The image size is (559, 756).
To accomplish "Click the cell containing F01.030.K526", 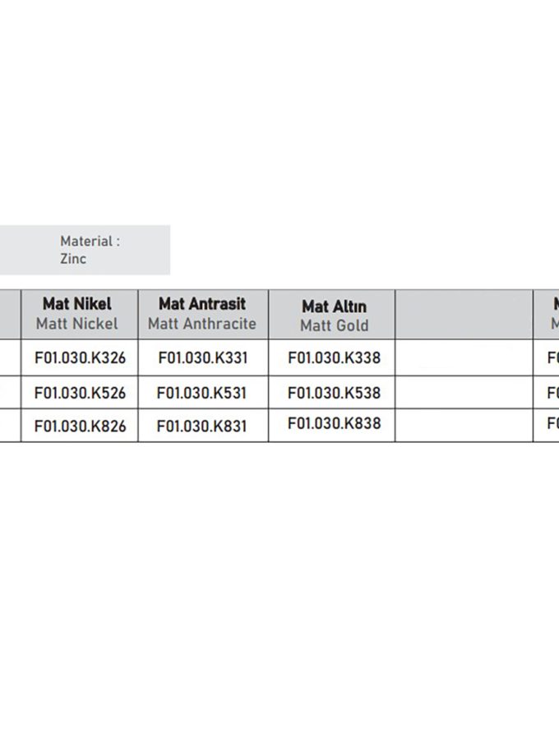I will (80, 393).
